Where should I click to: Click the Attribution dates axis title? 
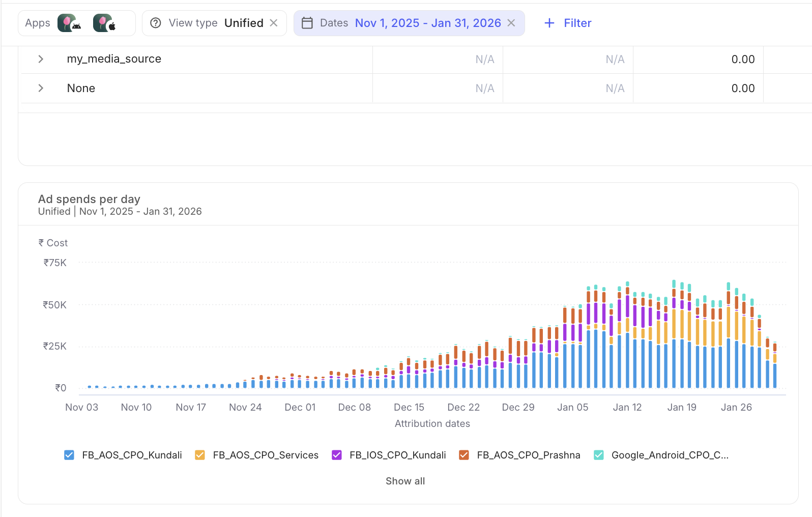(432, 423)
